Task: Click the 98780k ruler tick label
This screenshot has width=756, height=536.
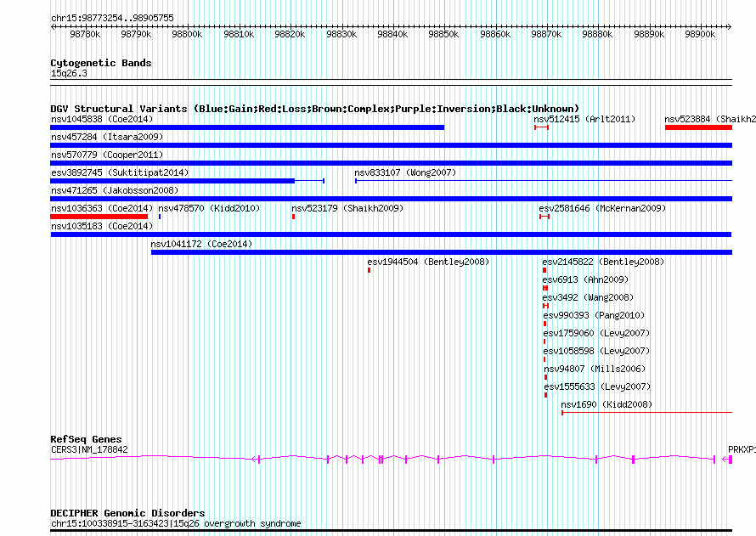Action: tap(85, 34)
